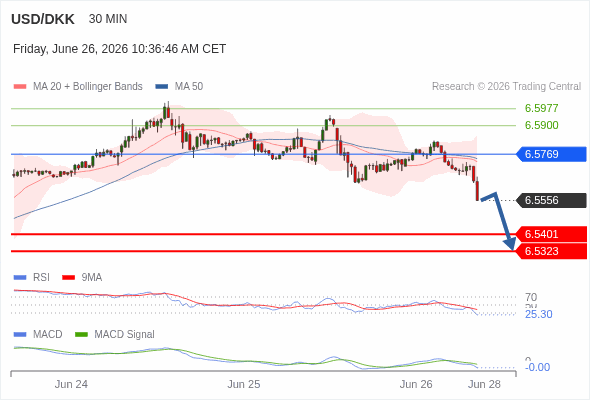The width and height of the screenshot is (590, 400).
Task: Click the blue 6.5769 pivot price tag
Action: pos(552,154)
